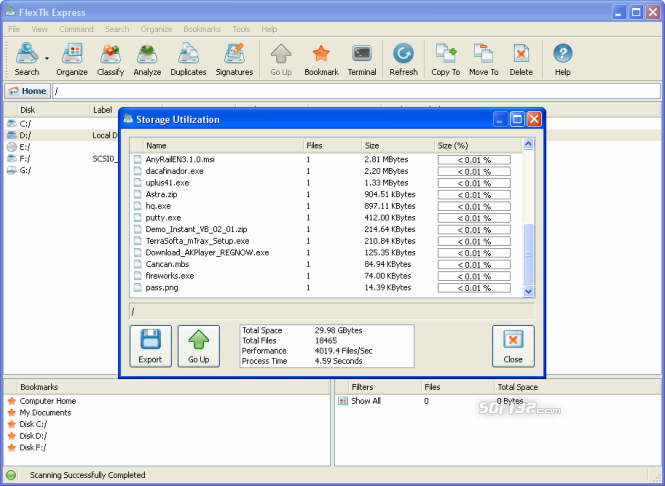The image size is (665, 486).
Task: Maximize the Storage Utilization dialog
Action: (x=517, y=119)
